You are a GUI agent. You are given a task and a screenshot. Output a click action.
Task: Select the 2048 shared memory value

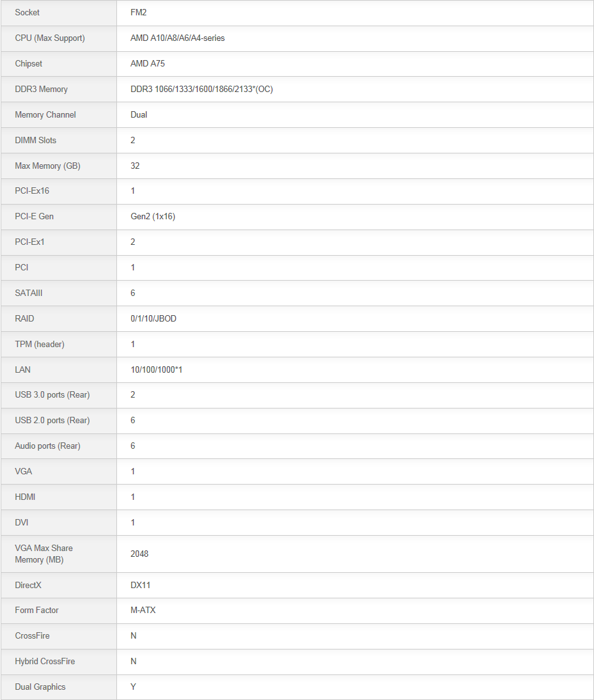click(139, 554)
